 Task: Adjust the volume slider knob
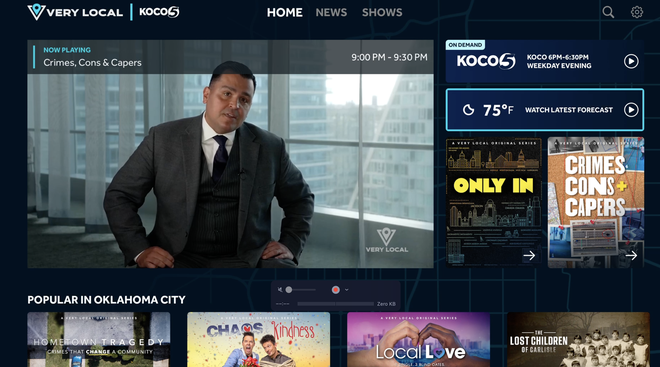point(289,290)
